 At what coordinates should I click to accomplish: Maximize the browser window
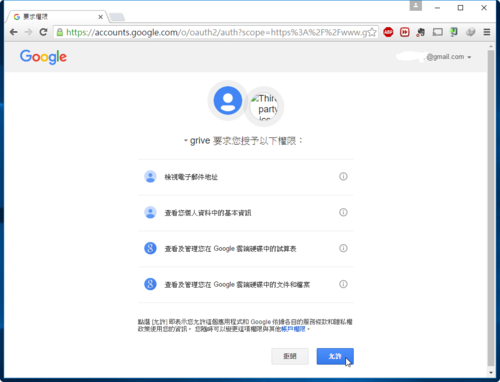(x=460, y=8)
